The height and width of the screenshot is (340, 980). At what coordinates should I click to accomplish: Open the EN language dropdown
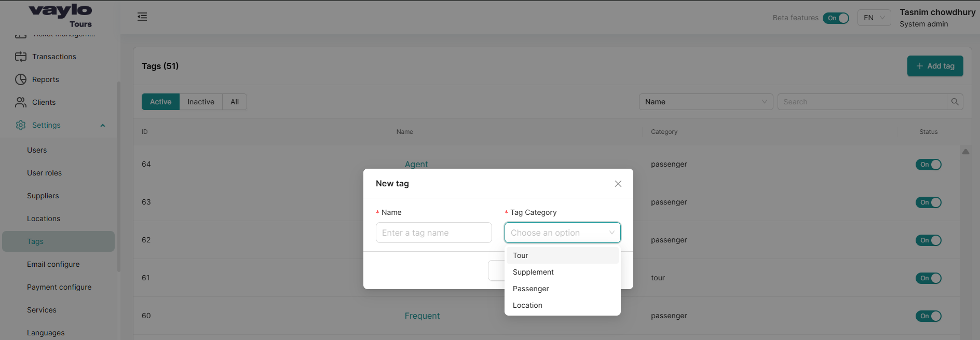click(874, 18)
